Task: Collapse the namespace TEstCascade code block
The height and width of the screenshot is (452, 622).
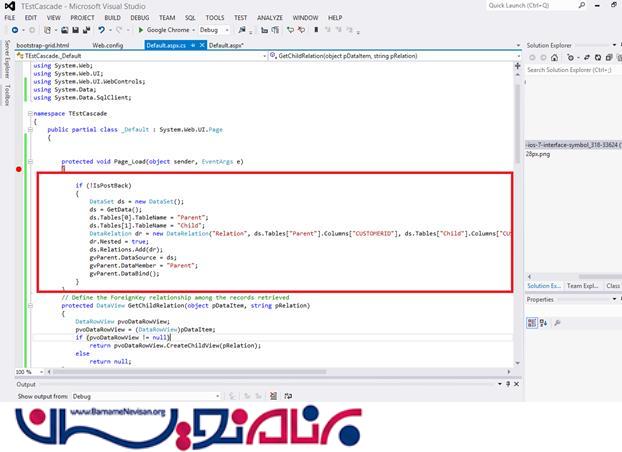Action: (28, 114)
